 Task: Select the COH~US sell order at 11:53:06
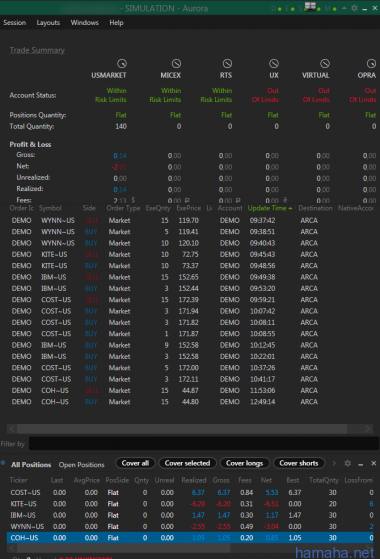pyautogui.click(x=190, y=390)
